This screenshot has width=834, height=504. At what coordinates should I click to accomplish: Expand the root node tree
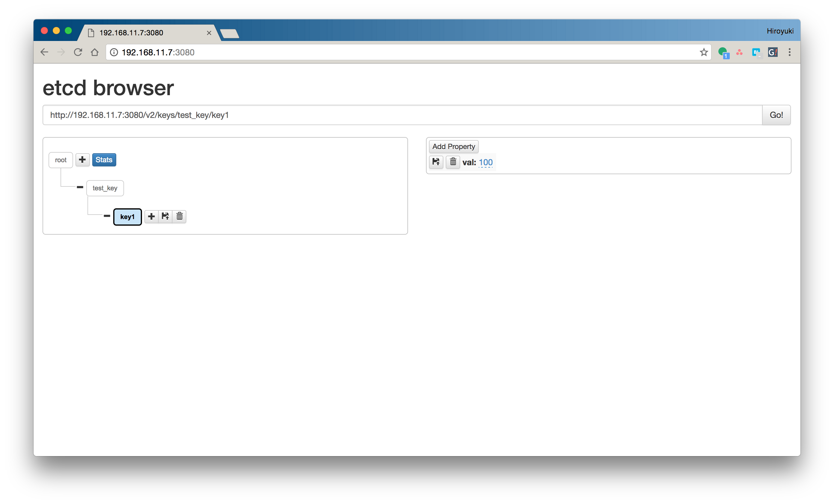(x=61, y=160)
